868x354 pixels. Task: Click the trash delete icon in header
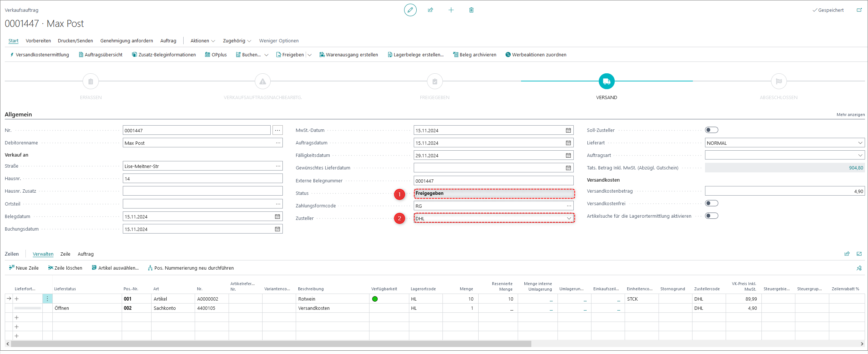(471, 10)
